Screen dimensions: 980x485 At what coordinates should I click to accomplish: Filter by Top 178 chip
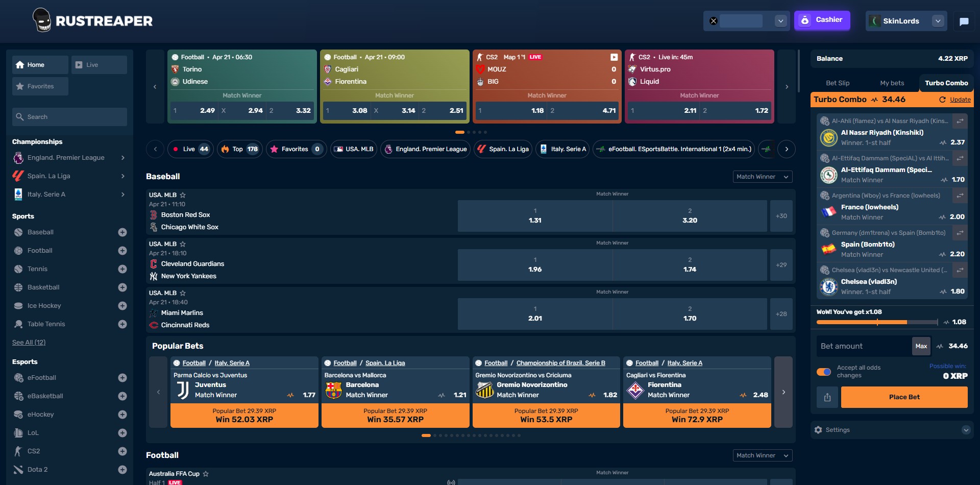pyautogui.click(x=239, y=149)
